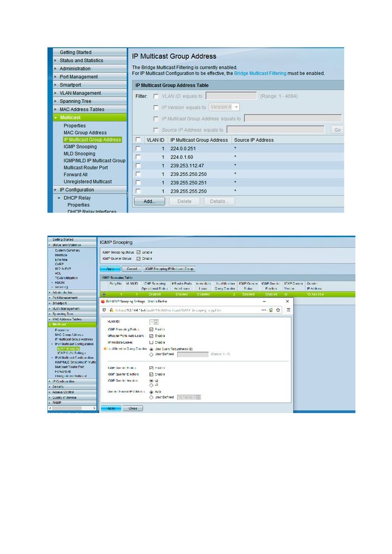Open the popup browser hamburger menu
The image size is (392, 554).
click(x=288, y=310)
